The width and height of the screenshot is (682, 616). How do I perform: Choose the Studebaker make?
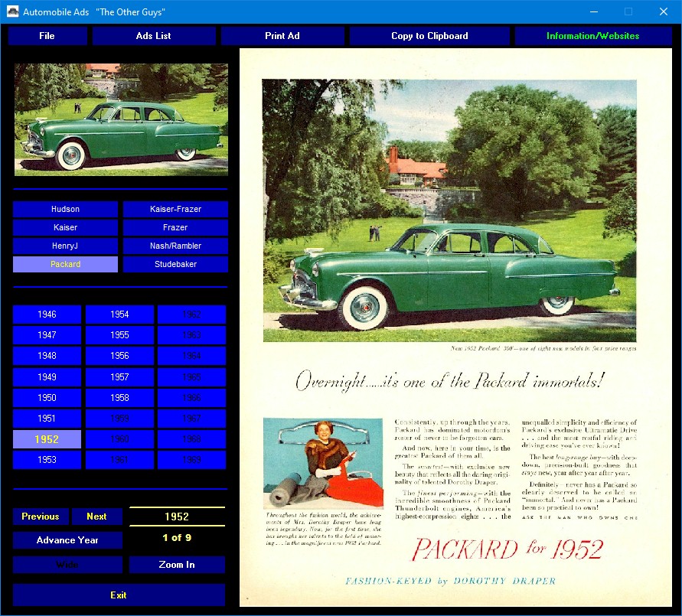(x=175, y=264)
